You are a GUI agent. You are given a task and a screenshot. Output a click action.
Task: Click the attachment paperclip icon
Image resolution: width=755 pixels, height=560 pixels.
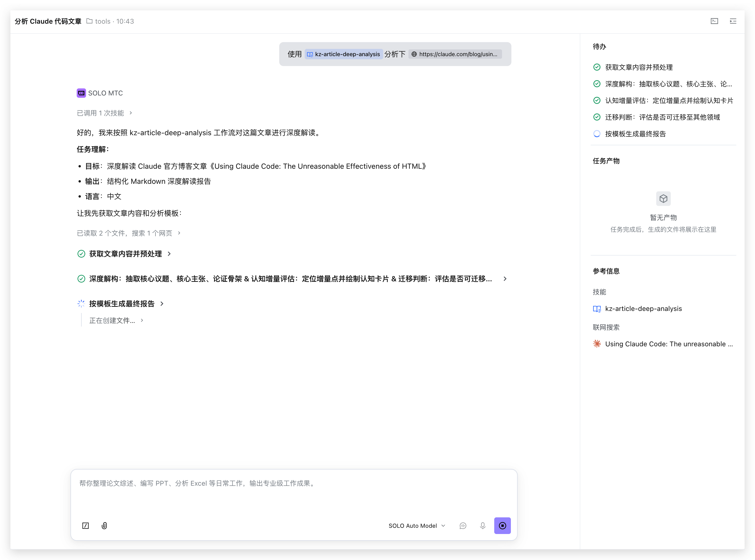point(104,525)
